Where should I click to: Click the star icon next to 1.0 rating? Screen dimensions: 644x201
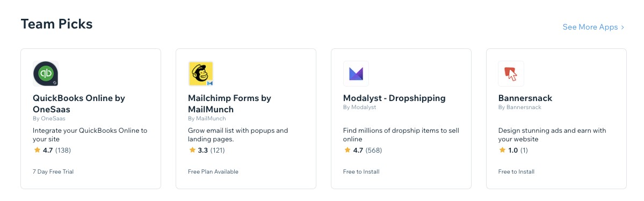pyautogui.click(x=502, y=150)
